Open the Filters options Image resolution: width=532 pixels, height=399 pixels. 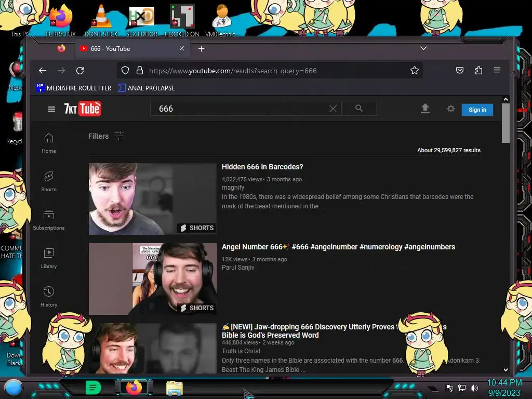[x=106, y=136]
